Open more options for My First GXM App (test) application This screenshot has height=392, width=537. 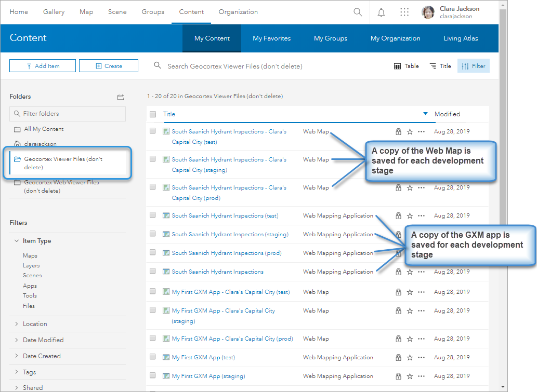point(422,357)
